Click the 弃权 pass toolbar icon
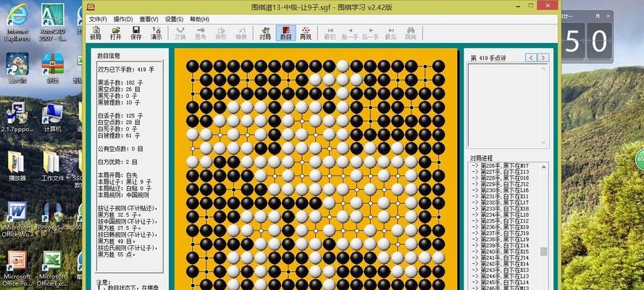Image resolution: width=644 pixels, height=290 pixels. pos(221,33)
